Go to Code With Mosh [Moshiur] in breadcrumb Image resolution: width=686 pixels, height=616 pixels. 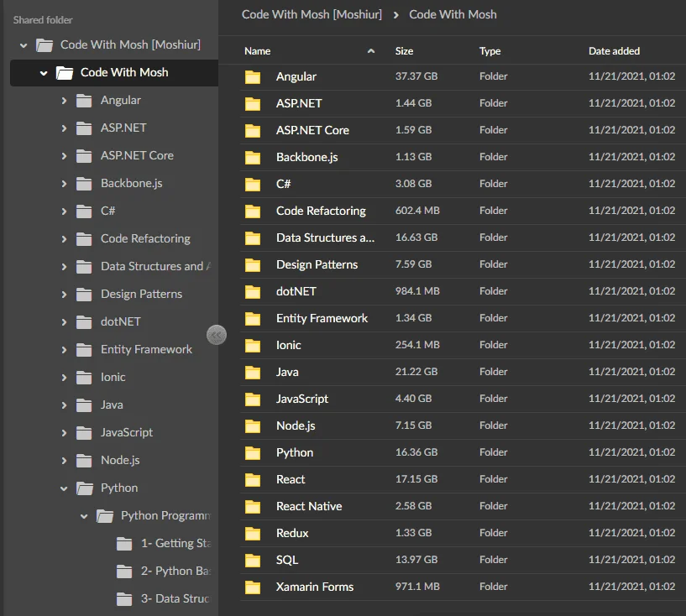312,14
